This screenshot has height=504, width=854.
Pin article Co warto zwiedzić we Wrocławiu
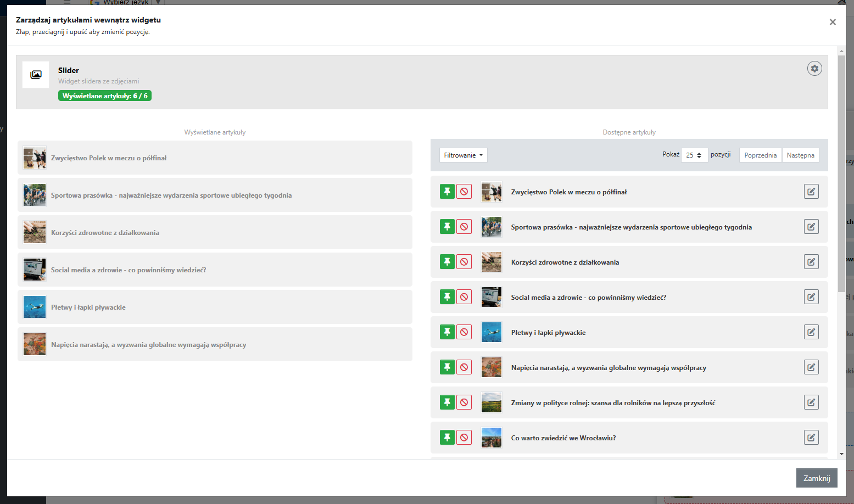(x=447, y=438)
